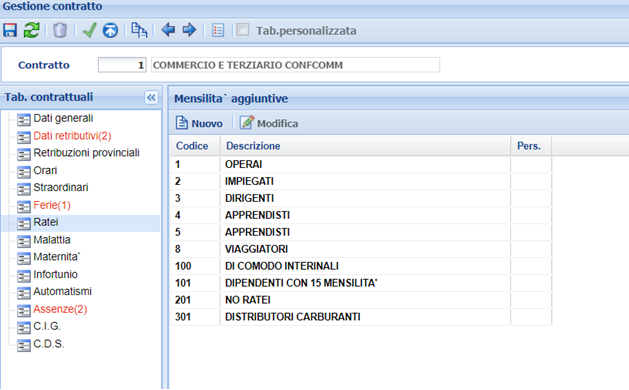This screenshot has height=390, width=629.
Task: Click code 201 cell
Action: tap(195, 300)
